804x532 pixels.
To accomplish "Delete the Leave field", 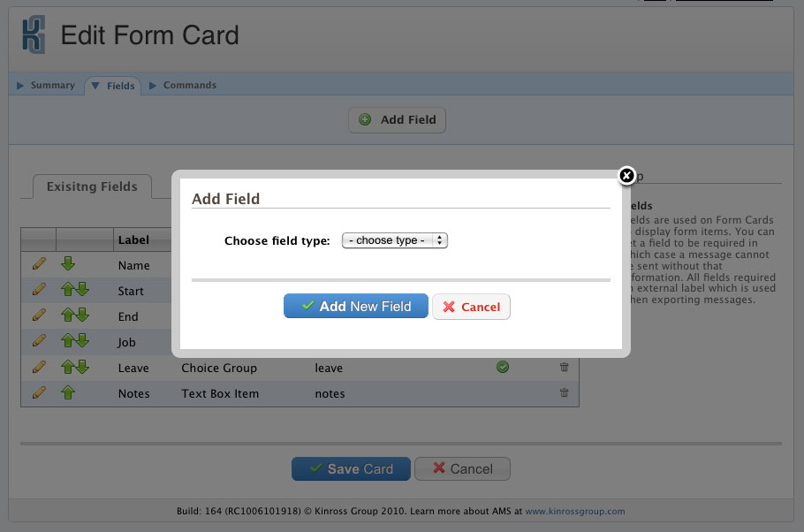I will 564,367.
